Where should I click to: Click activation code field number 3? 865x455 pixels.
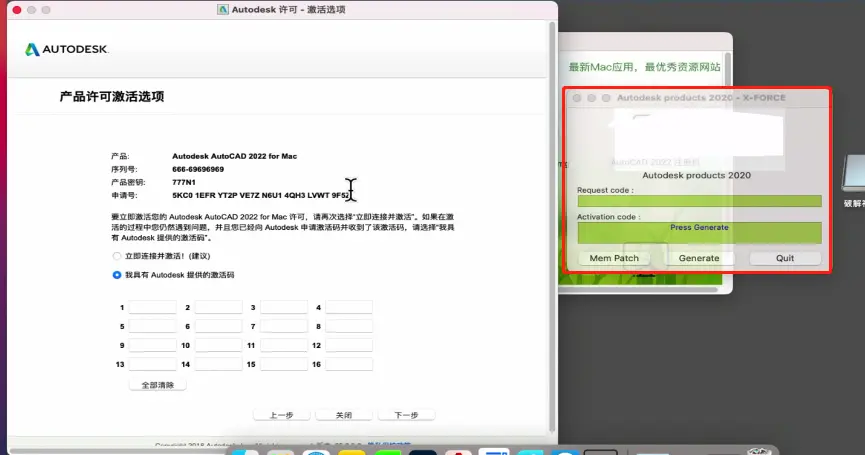pos(284,307)
